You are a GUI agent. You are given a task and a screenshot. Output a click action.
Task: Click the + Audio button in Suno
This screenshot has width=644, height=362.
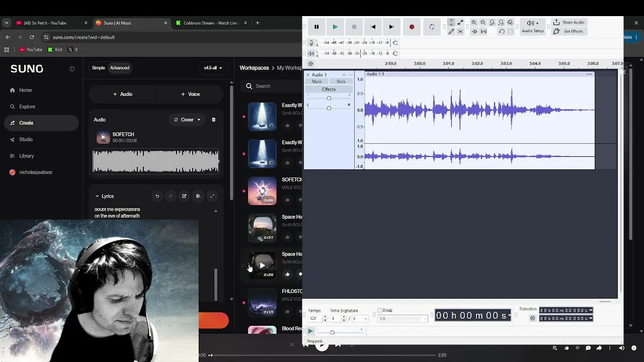click(123, 94)
